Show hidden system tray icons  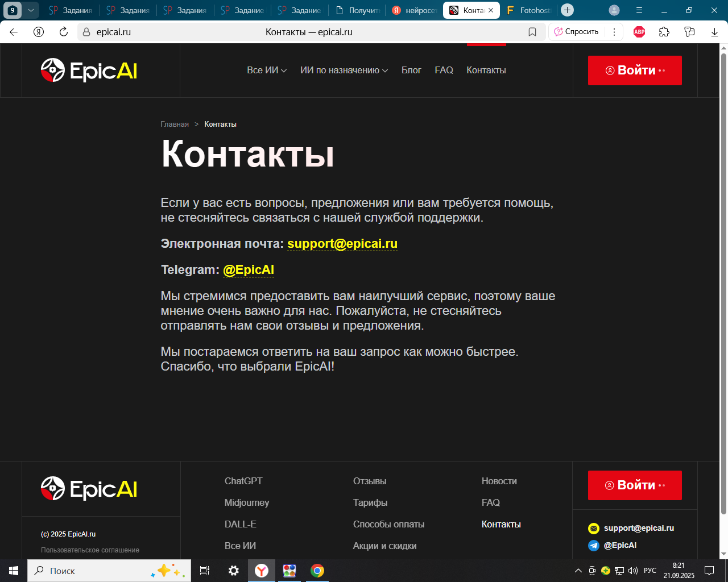point(578,571)
